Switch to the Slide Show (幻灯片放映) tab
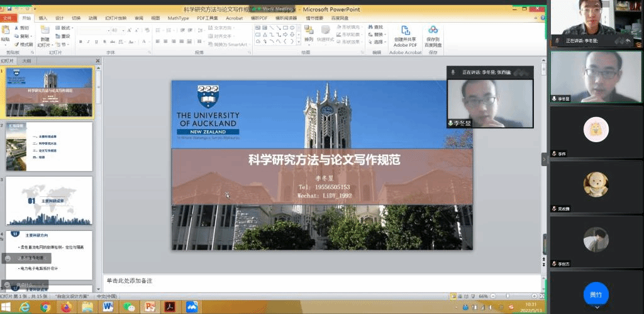 coord(116,18)
